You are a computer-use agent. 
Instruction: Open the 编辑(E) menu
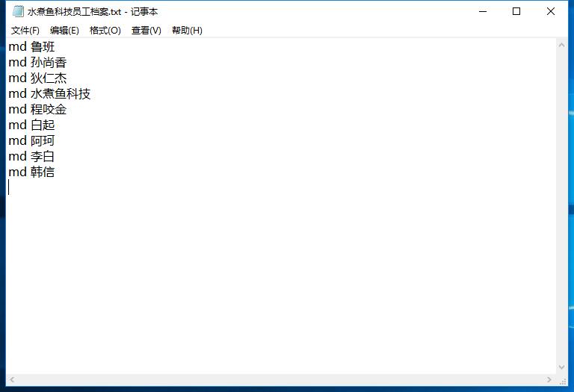pyautogui.click(x=64, y=31)
